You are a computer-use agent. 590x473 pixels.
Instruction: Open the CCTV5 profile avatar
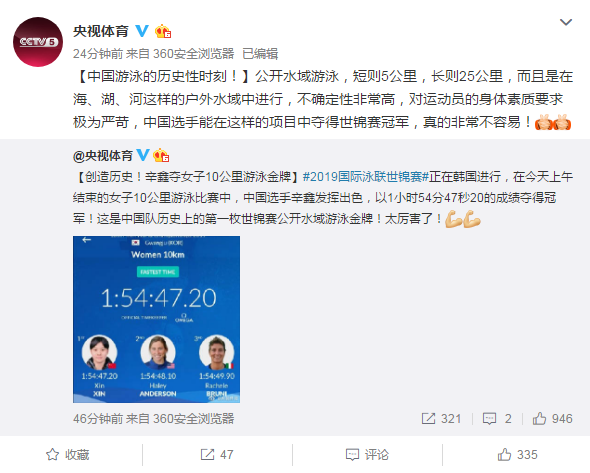38,42
